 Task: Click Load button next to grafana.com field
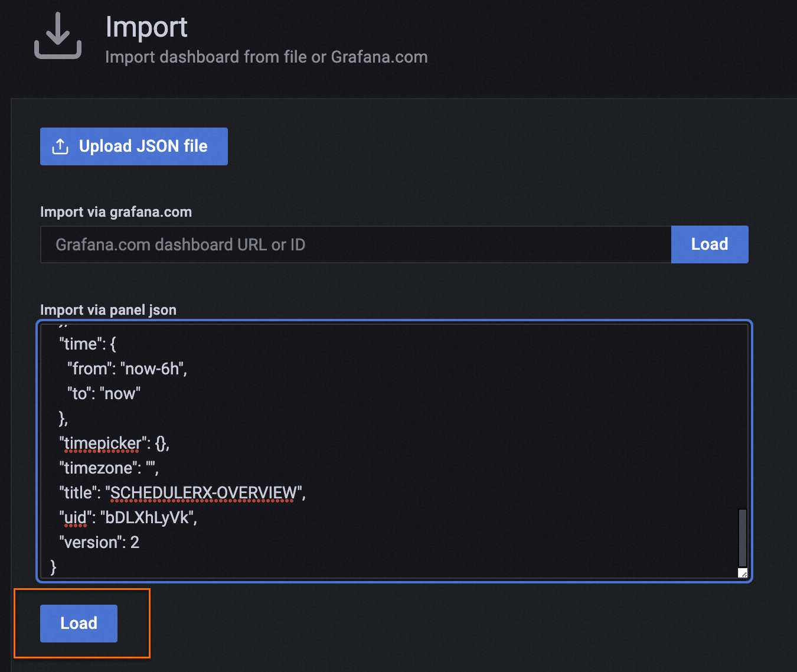pyautogui.click(x=710, y=244)
